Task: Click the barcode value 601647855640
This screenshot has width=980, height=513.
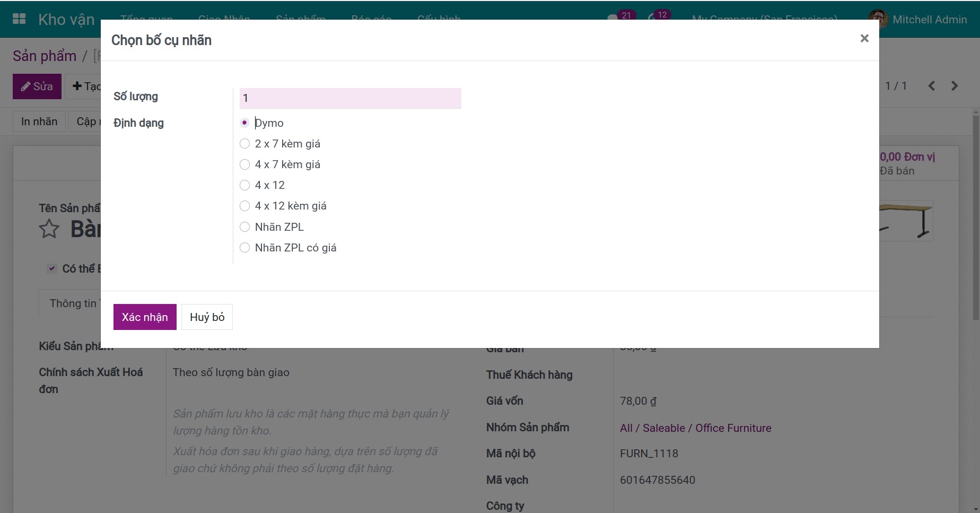Action: click(658, 480)
